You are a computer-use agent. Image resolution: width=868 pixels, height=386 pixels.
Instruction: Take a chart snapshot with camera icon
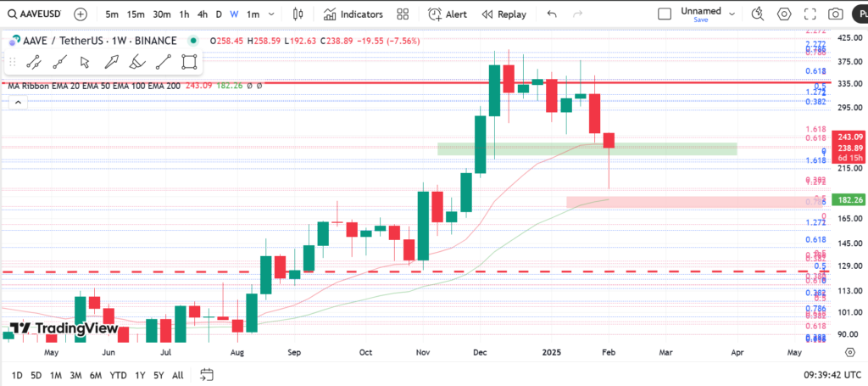click(836, 14)
